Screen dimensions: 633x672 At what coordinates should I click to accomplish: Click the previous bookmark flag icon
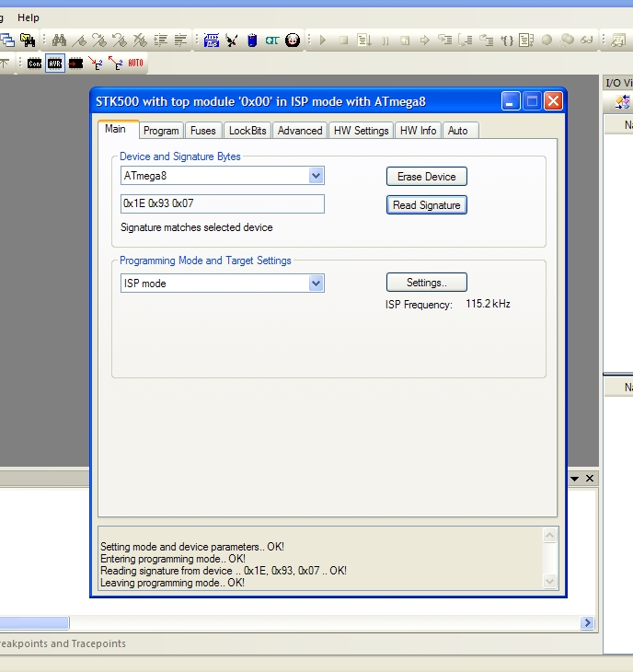coord(120,41)
